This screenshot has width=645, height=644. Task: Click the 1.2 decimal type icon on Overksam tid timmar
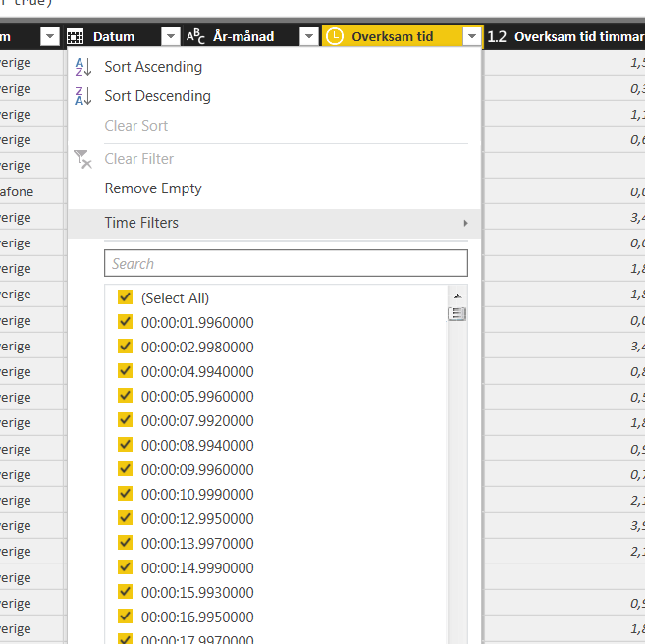tap(497, 37)
